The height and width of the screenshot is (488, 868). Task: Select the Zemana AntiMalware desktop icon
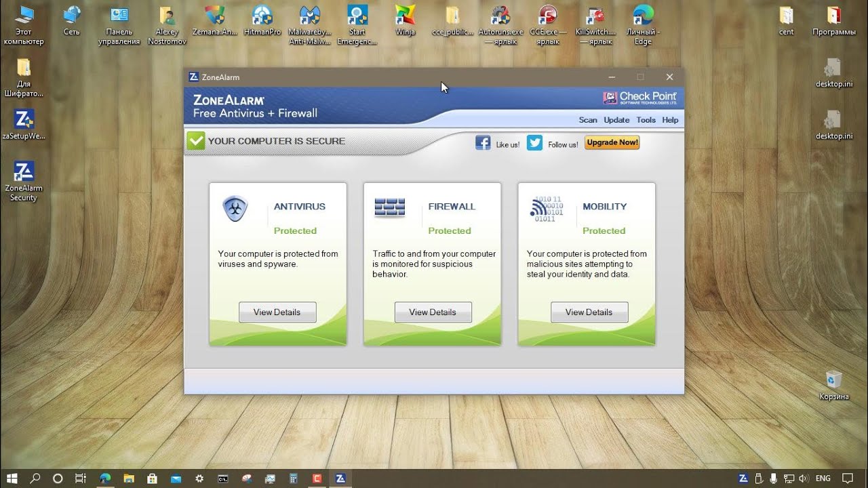point(214,21)
